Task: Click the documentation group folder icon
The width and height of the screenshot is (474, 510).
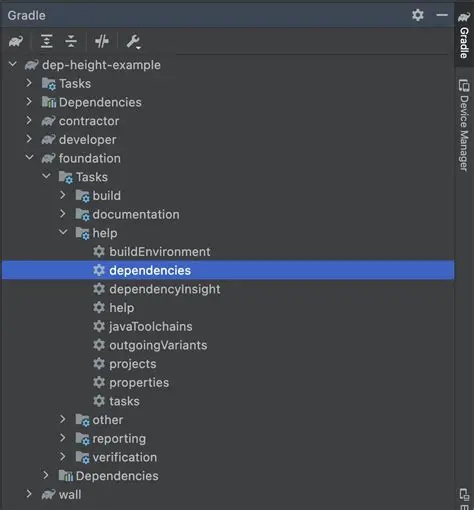Action: point(82,215)
